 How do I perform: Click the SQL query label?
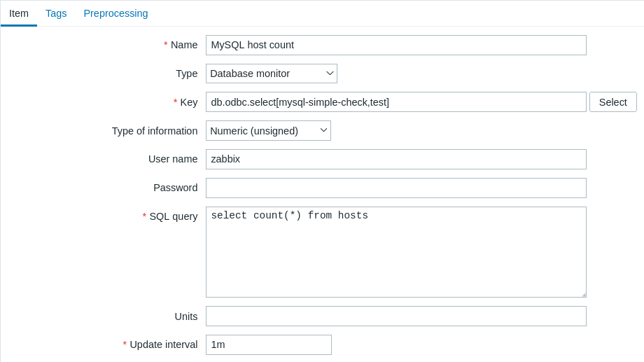click(x=173, y=216)
